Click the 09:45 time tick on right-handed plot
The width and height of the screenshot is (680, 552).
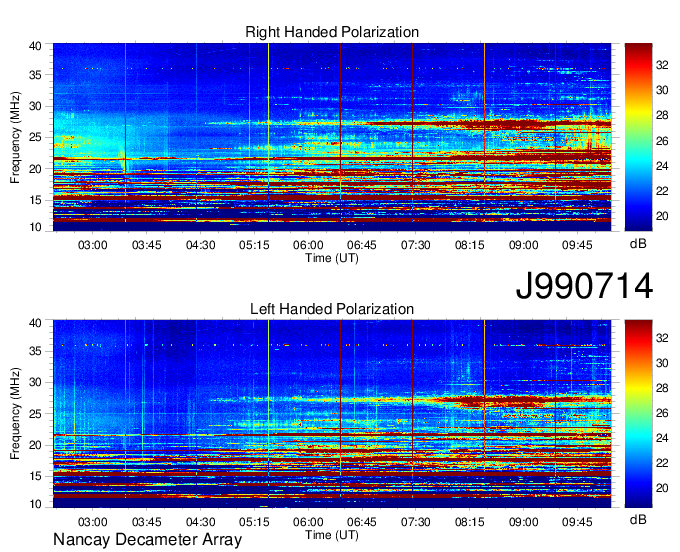[577, 245]
